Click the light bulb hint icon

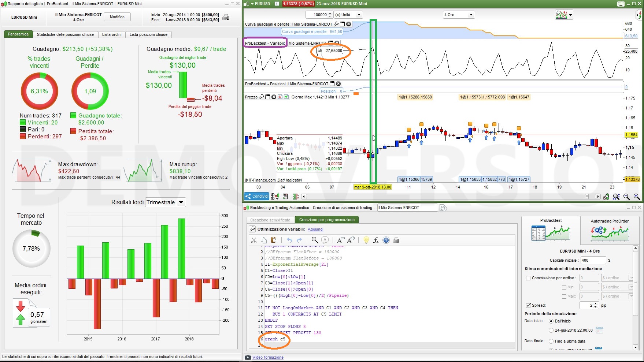366,240
